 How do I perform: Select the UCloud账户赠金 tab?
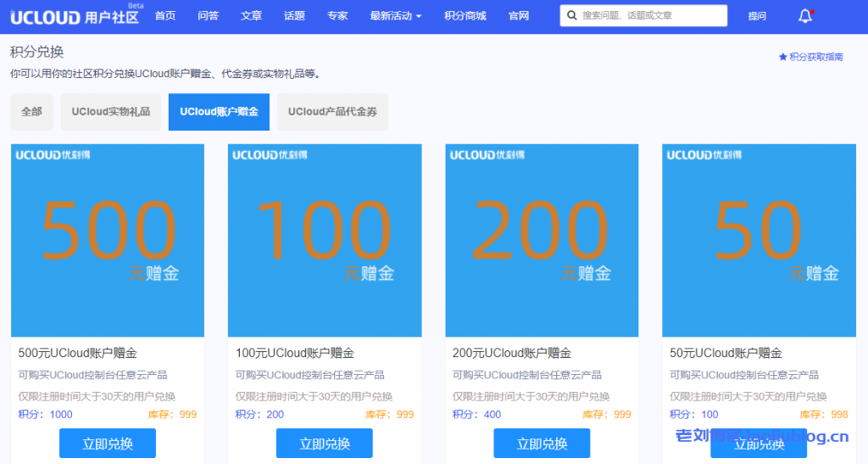point(219,112)
